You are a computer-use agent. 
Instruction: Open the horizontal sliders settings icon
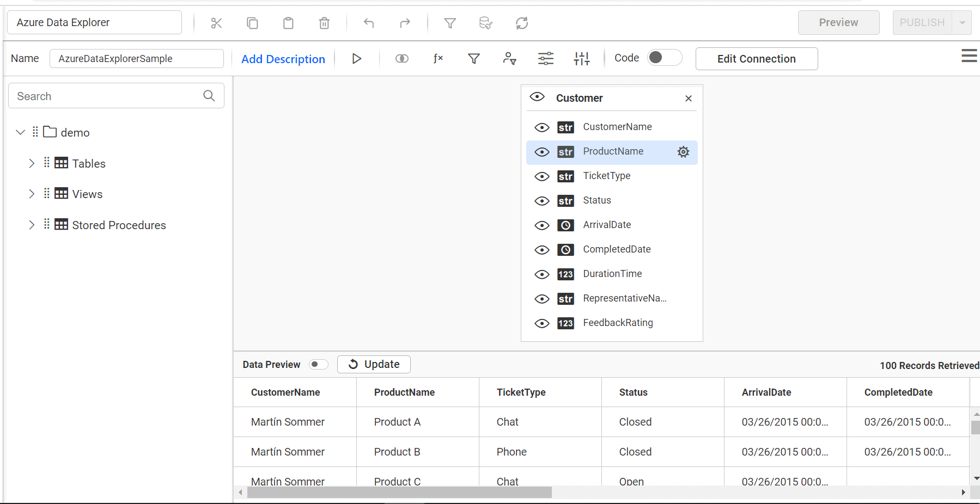546,58
